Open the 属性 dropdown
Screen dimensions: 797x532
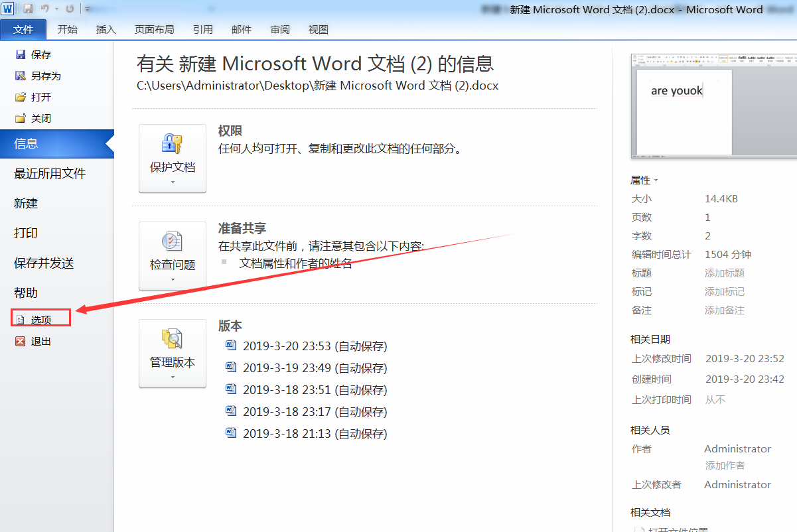pos(656,180)
